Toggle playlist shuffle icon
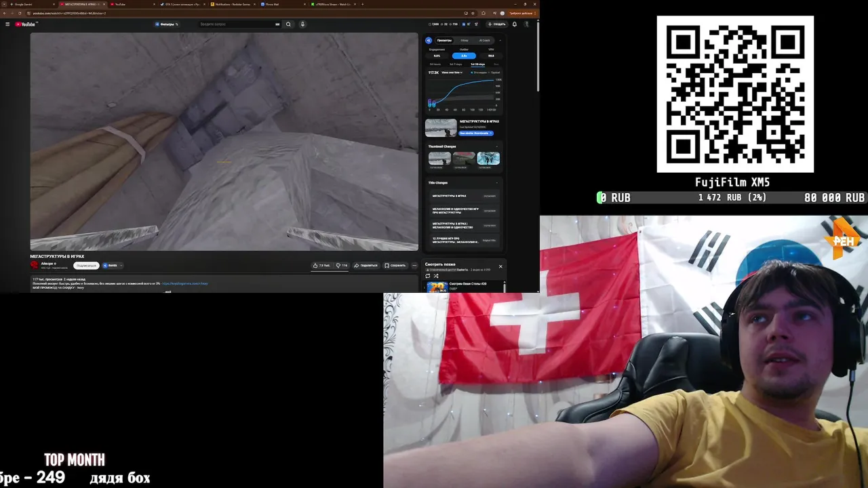868x488 pixels. point(436,276)
